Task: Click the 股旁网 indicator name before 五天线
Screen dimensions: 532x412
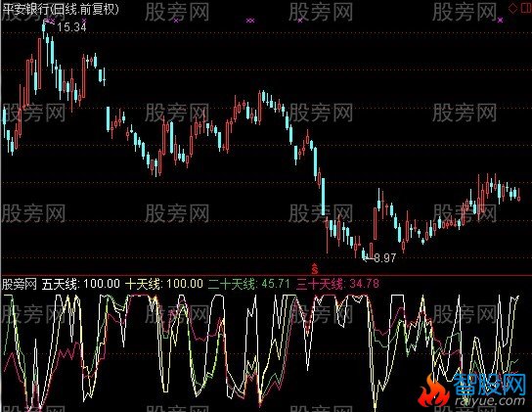Action: tap(19, 284)
